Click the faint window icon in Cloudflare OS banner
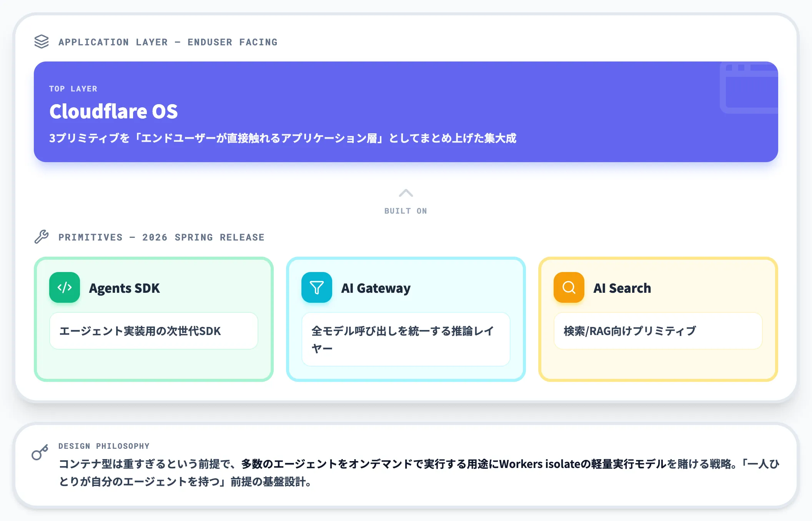The width and height of the screenshot is (812, 521). pyautogui.click(x=749, y=88)
